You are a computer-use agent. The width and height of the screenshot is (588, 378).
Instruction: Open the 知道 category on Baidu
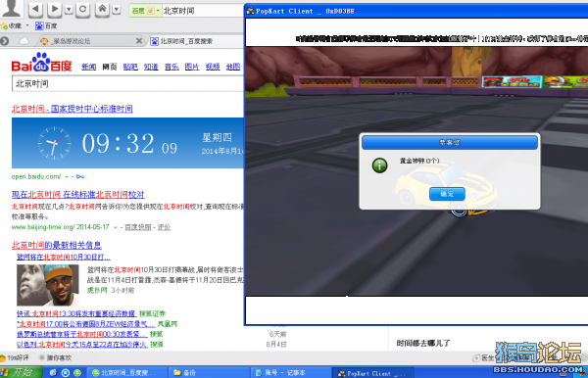151,67
